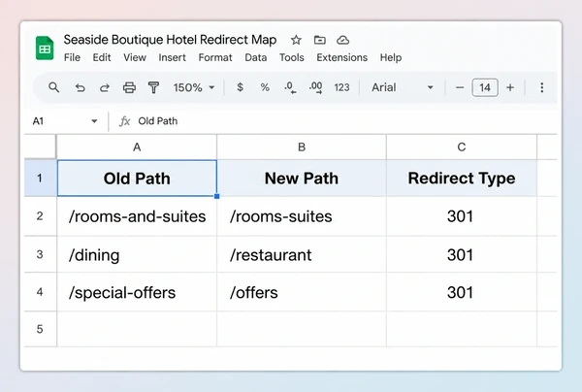Grab the blue fill handle of A1

click(216, 196)
